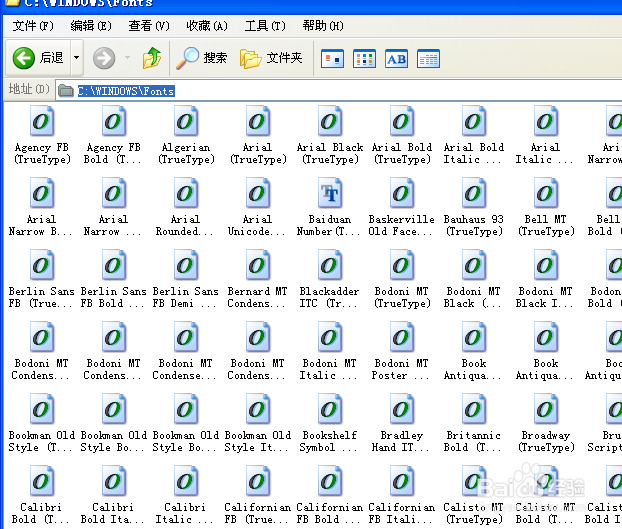Select Arial Bold Italic font icon

pos(474,121)
